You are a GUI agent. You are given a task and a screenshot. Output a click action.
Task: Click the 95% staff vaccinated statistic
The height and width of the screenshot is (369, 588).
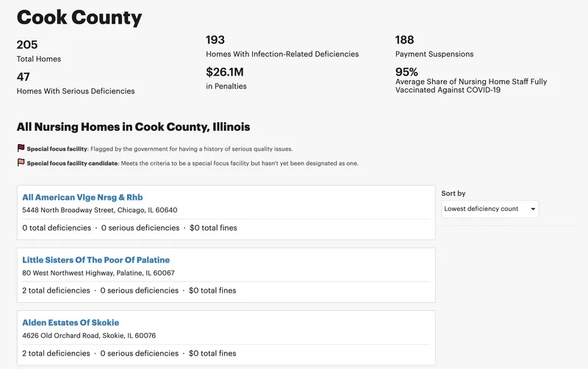coord(471,80)
